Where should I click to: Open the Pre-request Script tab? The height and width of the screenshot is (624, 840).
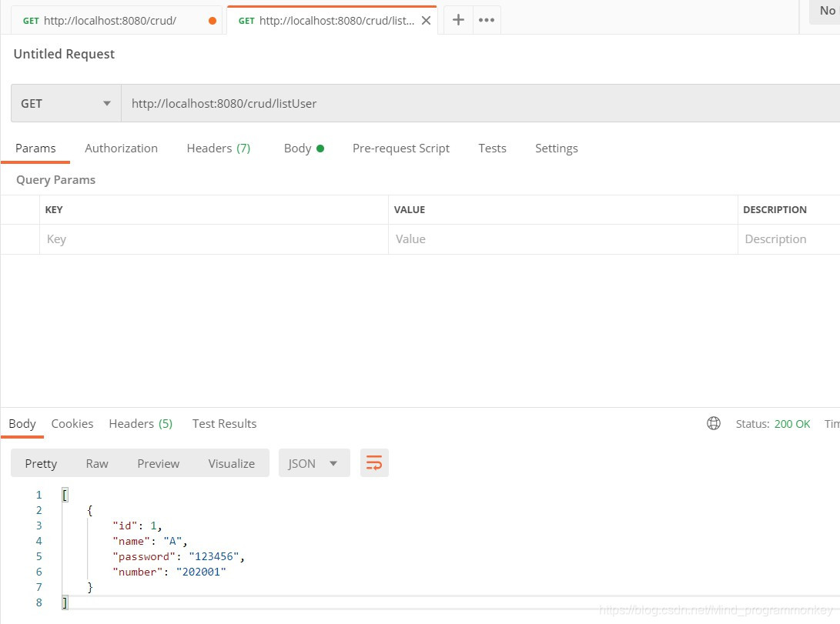pyautogui.click(x=400, y=148)
